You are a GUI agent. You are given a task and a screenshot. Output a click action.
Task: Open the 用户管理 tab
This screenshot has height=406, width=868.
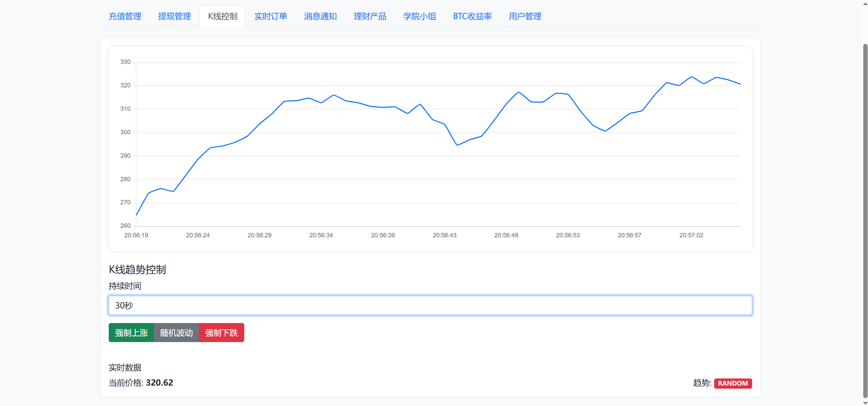(x=525, y=16)
